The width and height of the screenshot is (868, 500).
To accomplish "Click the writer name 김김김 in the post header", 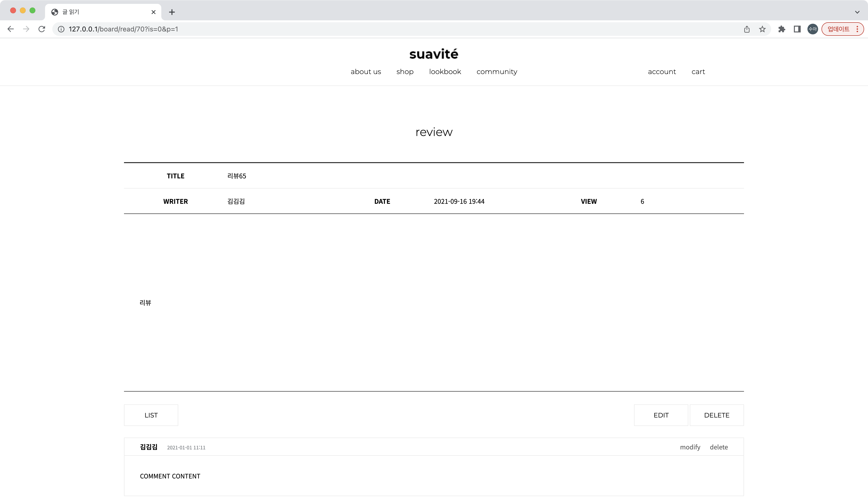I will click(x=236, y=201).
